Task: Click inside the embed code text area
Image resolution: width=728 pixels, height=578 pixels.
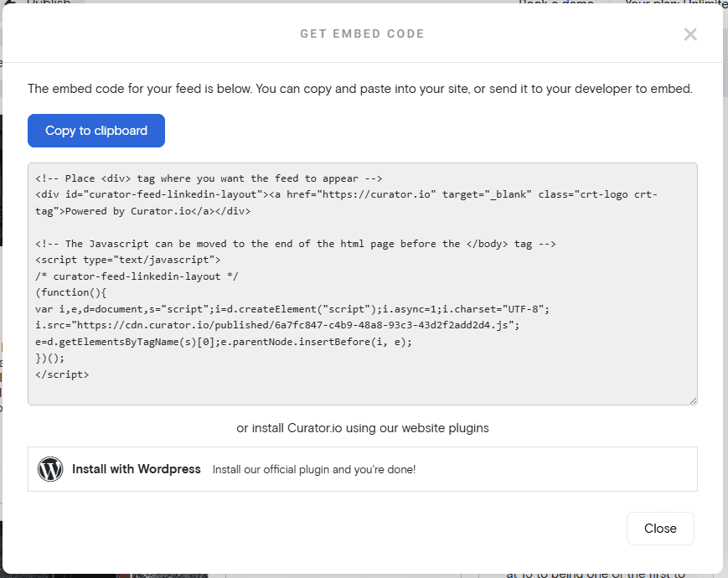Action: click(x=360, y=285)
